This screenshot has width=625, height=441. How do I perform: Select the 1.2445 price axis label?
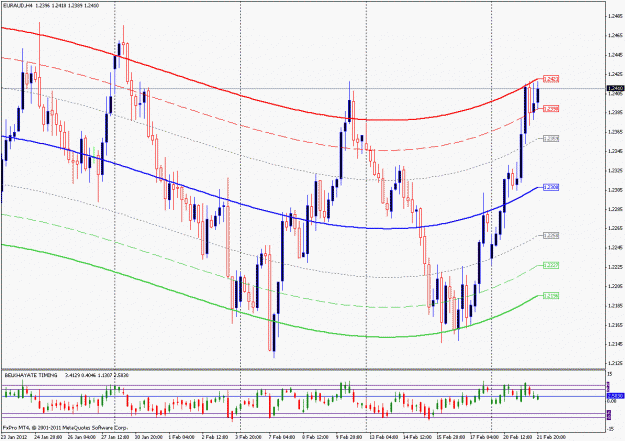click(616, 55)
